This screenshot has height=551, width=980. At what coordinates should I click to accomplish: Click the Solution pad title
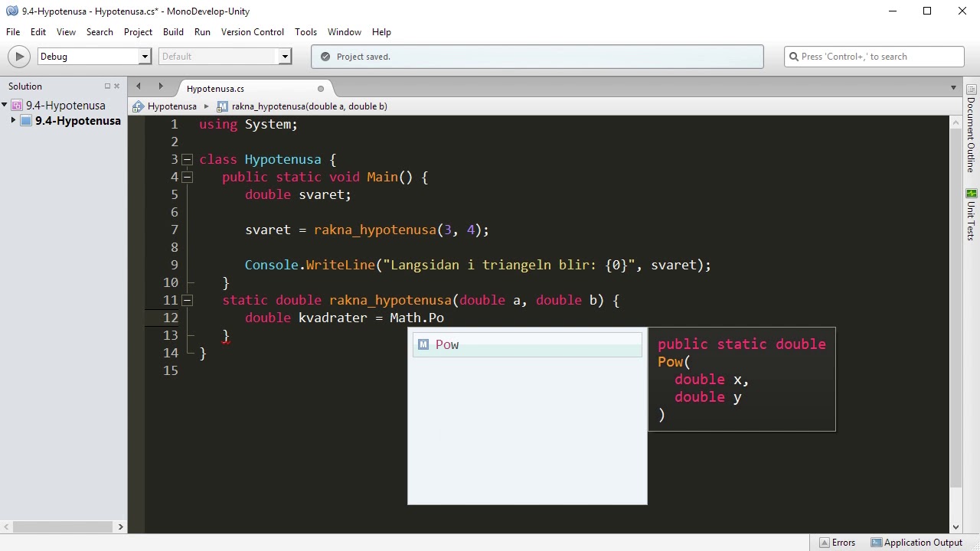(x=25, y=86)
